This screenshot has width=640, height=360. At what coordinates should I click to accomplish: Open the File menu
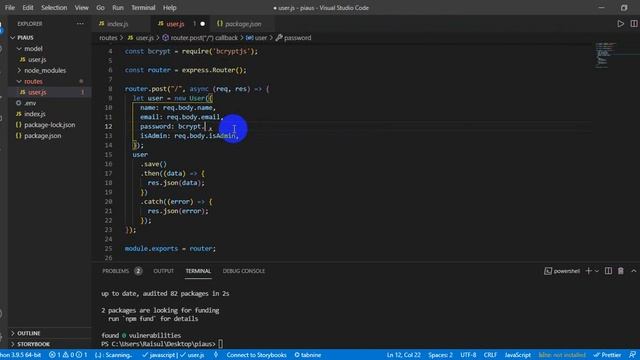(x=10, y=8)
